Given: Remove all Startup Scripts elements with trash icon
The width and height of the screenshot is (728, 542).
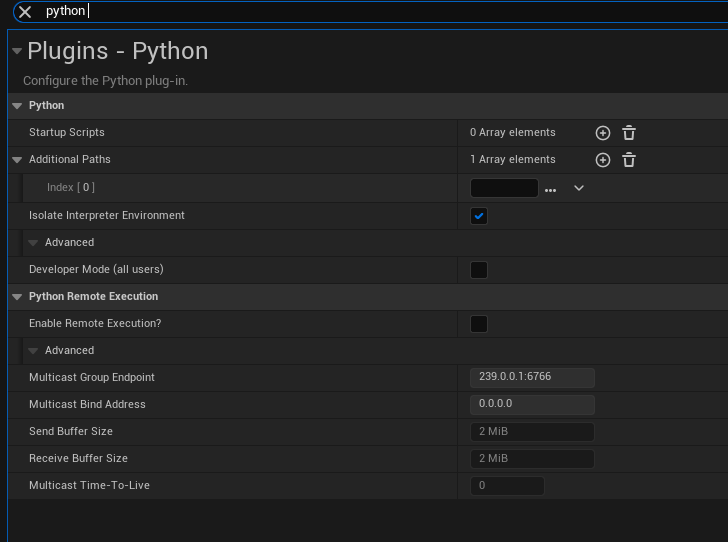Looking at the screenshot, I should click(629, 133).
